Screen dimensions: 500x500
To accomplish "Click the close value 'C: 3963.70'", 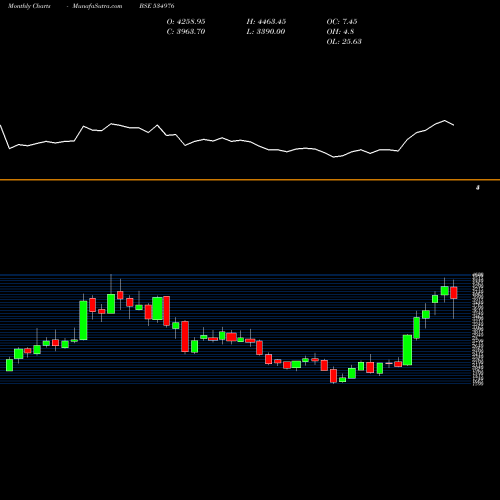I will [186, 32].
